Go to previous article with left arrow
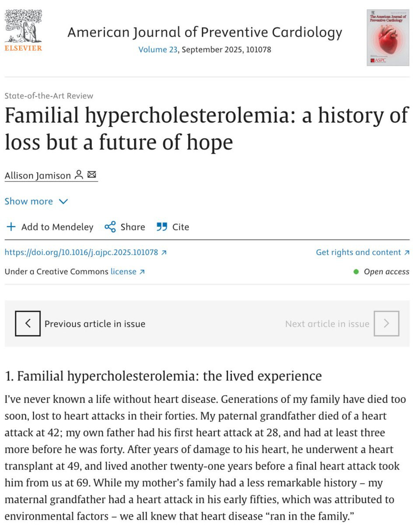This screenshot has height=525, width=420. coord(28,324)
